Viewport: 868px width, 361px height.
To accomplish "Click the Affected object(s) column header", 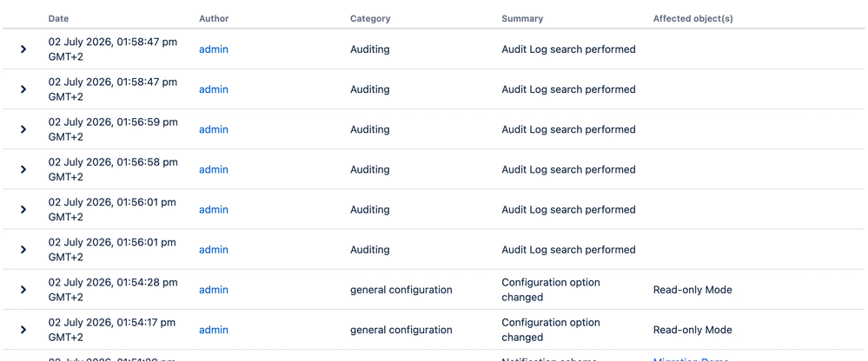I will pos(693,18).
